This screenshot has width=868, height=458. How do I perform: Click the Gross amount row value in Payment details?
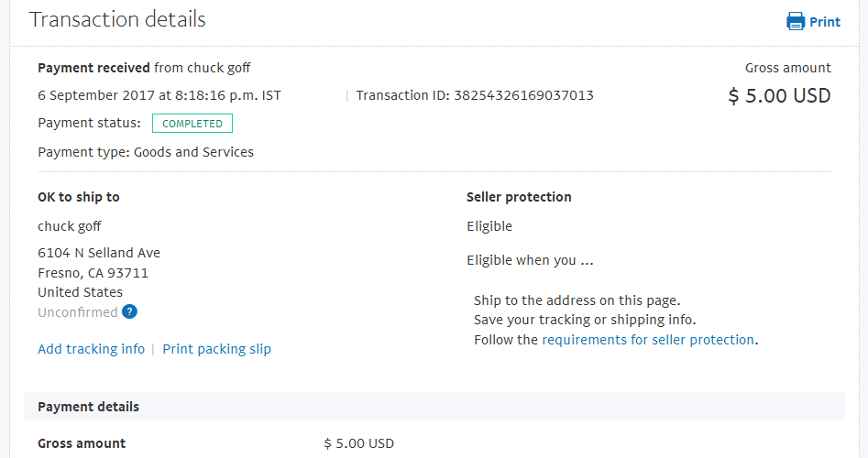[x=358, y=443]
